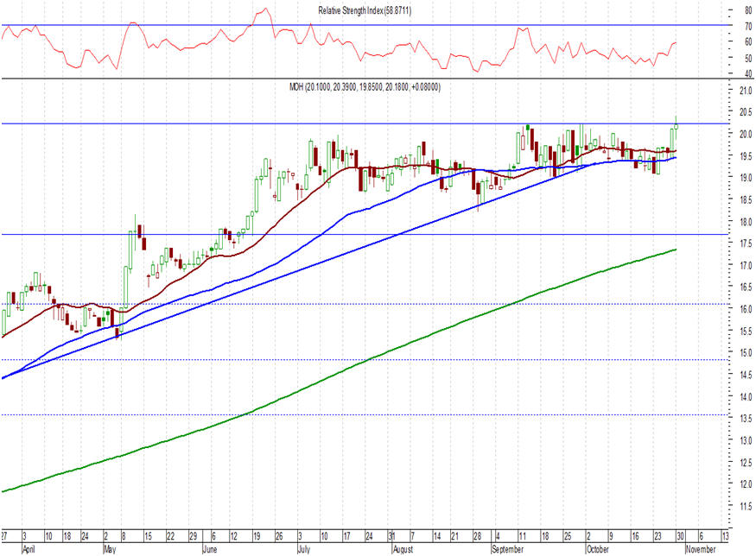Screen dimensions: 756x556
Task: Click the 13.0 price axis label
Action: [746, 440]
